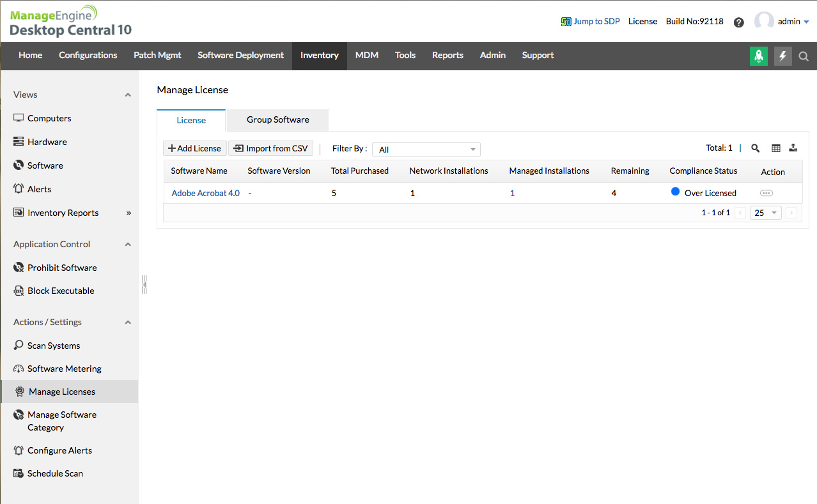Open the Support menu
The height and width of the screenshot is (504, 817).
[x=538, y=56]
